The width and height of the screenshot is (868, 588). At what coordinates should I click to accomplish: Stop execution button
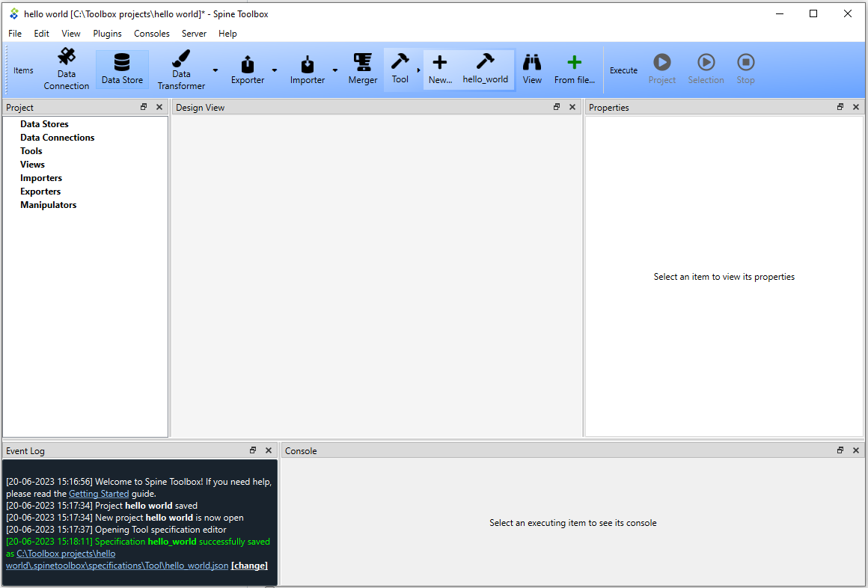click(x=746, y=70)
